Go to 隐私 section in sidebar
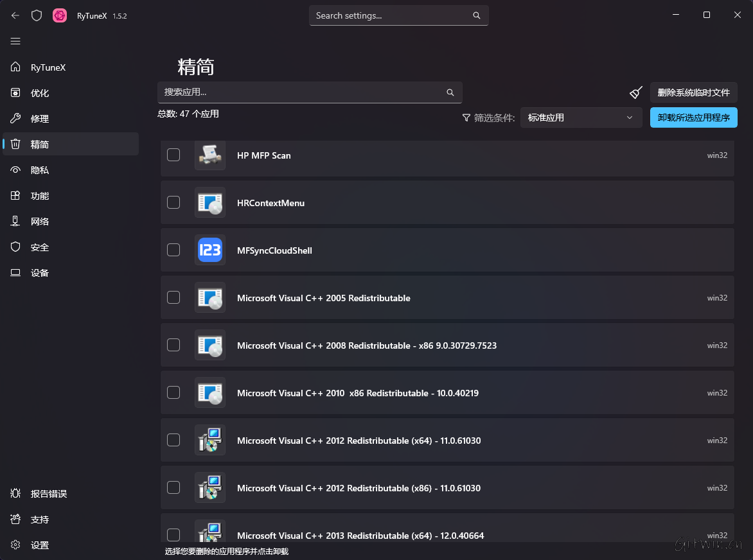 (x=40, y=170)
